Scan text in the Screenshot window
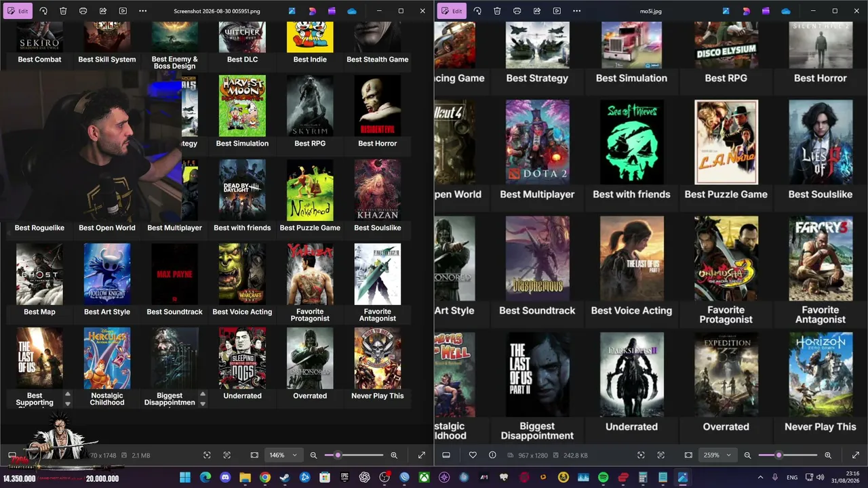This screenshot has width=868, height=488. 227,455
